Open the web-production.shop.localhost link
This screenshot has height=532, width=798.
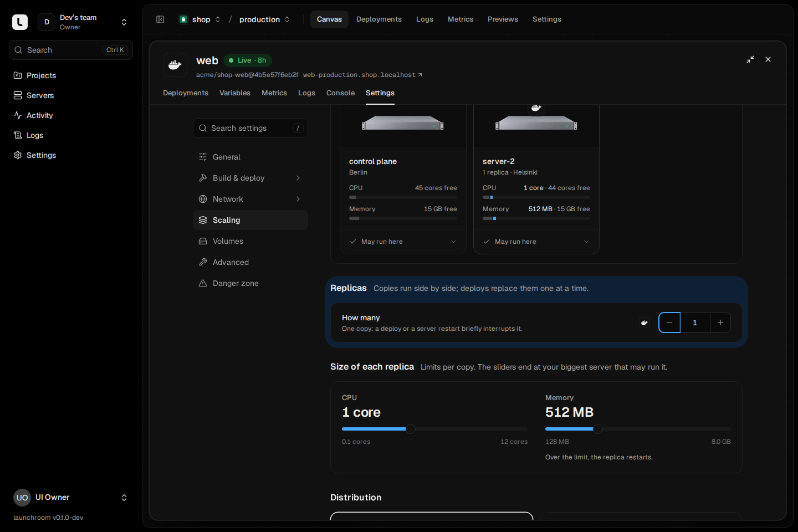(362, 75)
